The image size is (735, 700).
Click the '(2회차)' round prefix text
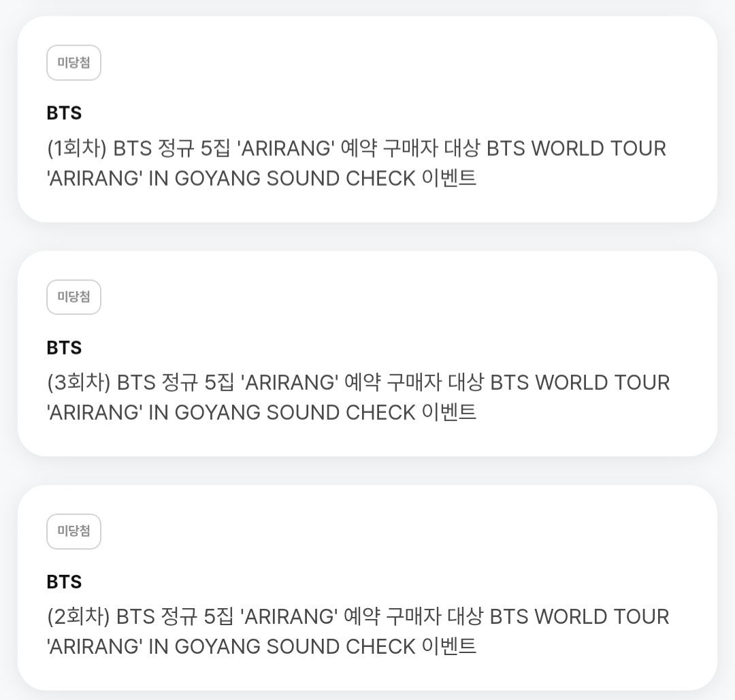click(78, 616)
